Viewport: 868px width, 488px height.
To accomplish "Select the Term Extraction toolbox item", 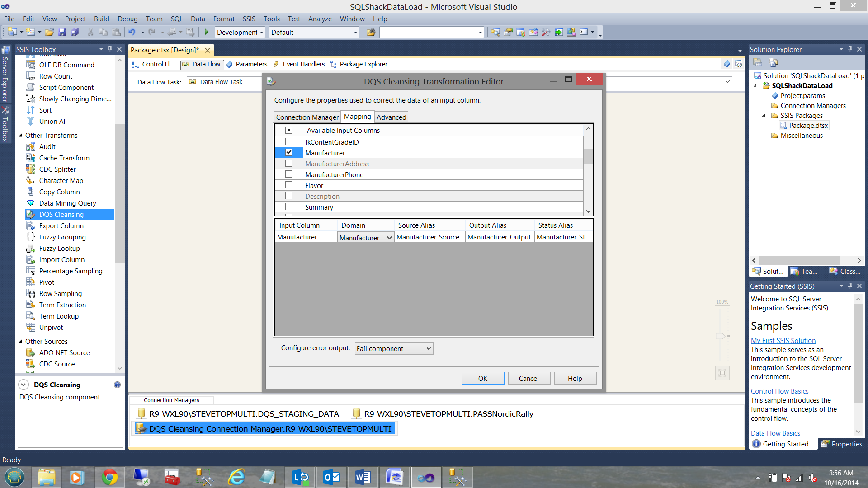I will pyautogui.click(x=62, y=305).
